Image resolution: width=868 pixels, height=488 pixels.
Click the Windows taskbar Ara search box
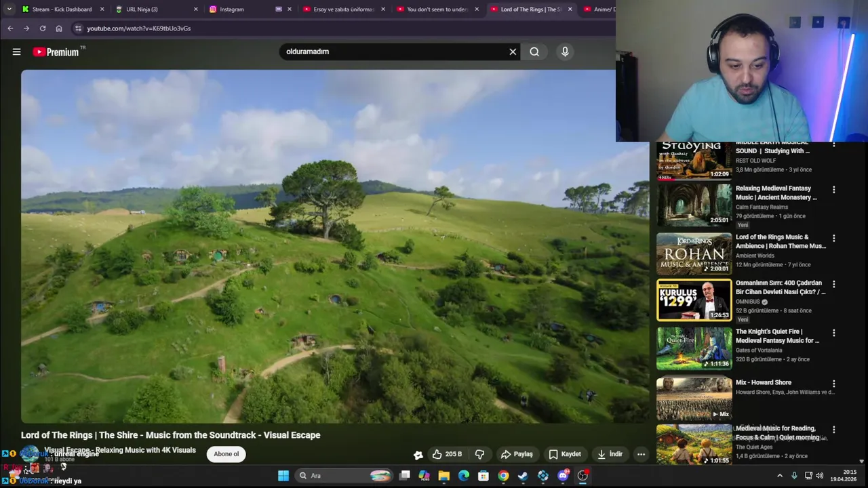[344, 476]
